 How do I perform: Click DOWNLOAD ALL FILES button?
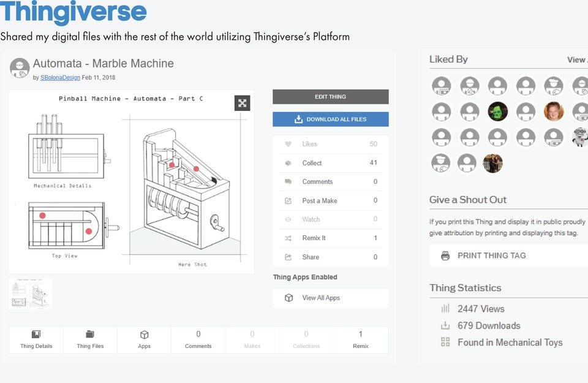point(330,119)
